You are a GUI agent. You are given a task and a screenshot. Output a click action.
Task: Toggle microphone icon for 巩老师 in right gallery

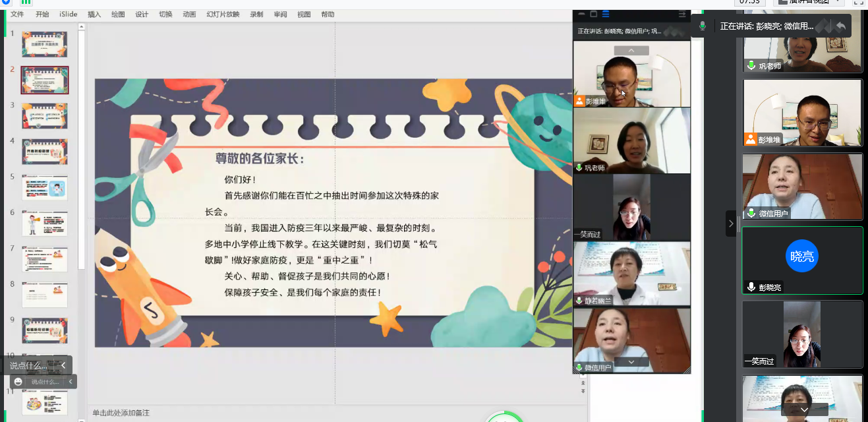coord(751,65)
